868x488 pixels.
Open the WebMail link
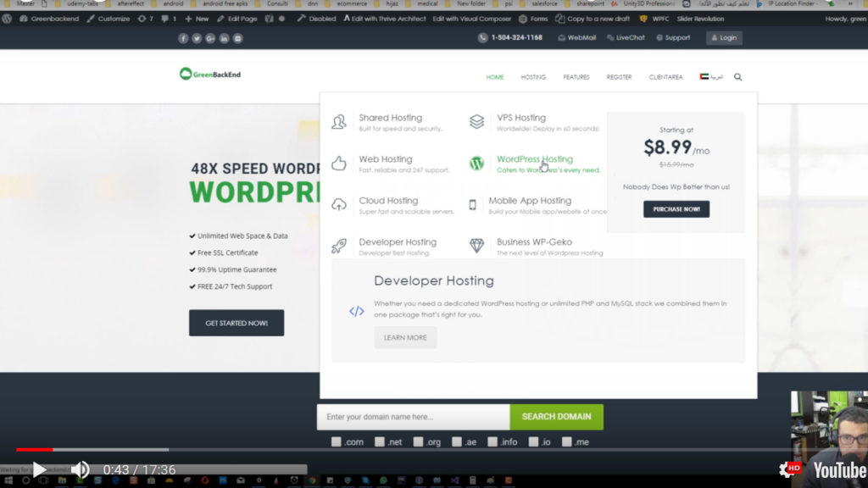coord(576,37)
